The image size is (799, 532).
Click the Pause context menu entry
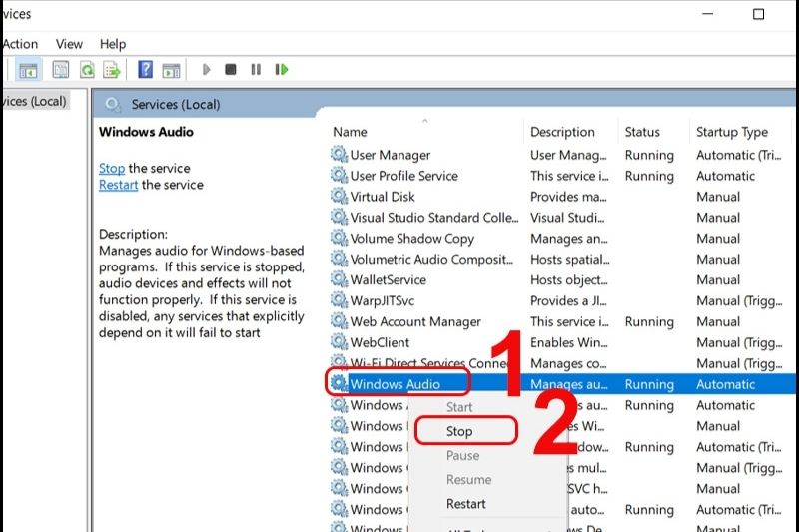click(462, 455)
